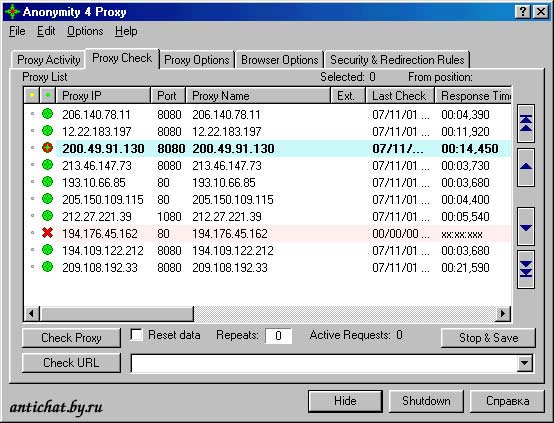Open the Edit menu
The width and height of the screenshot is (554, 423).
click(x=46, y=31)
